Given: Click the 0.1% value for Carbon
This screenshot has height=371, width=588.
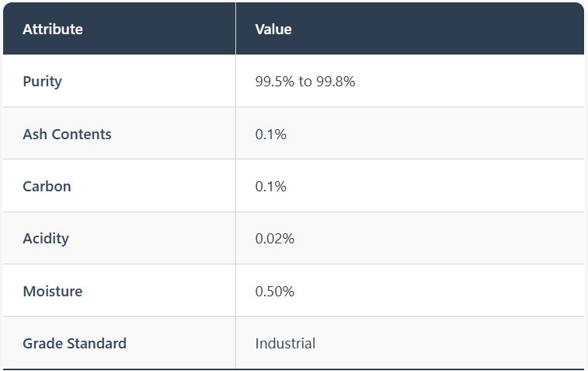Looking at the screenshot, I should tap(270, 187).
